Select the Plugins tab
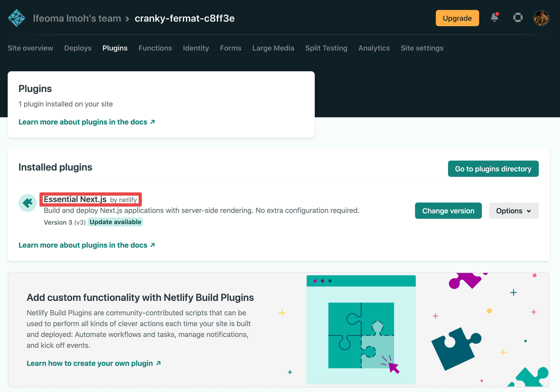This screenshot has height=392, width=560. tap(115, 48)
